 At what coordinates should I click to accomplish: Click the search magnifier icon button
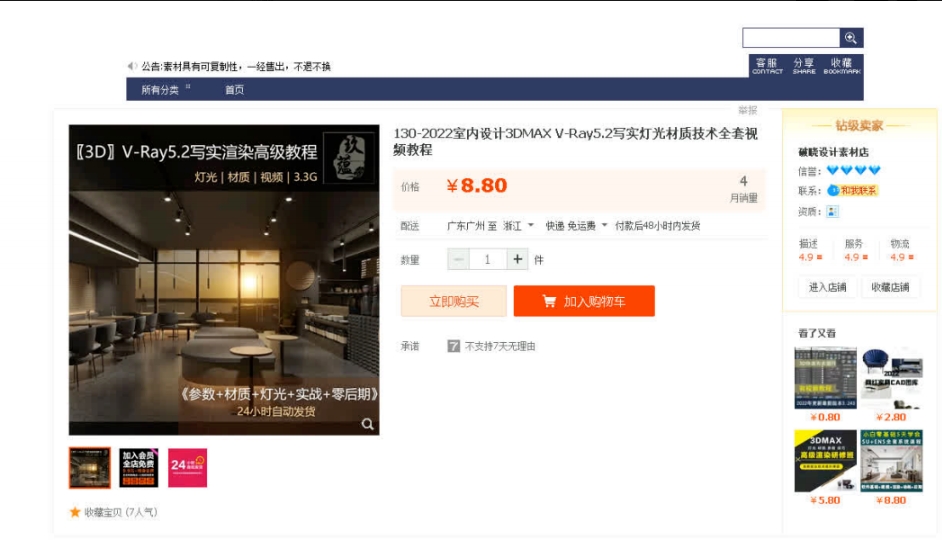click(851, 38)
